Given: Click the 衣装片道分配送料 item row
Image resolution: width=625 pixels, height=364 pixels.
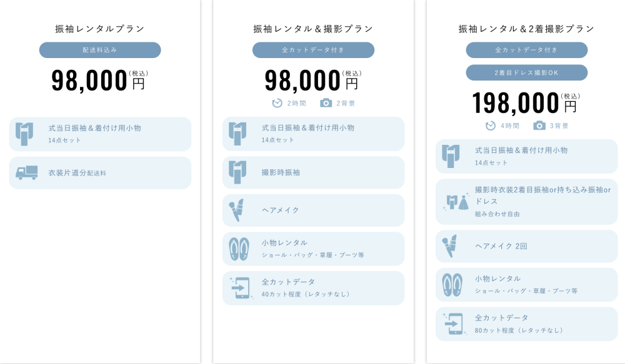Looking at the screenshot, I should tap(100, 173).
